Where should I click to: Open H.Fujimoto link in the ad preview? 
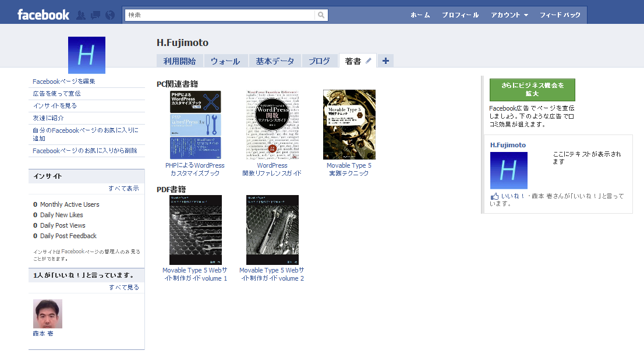click(508, 145)
